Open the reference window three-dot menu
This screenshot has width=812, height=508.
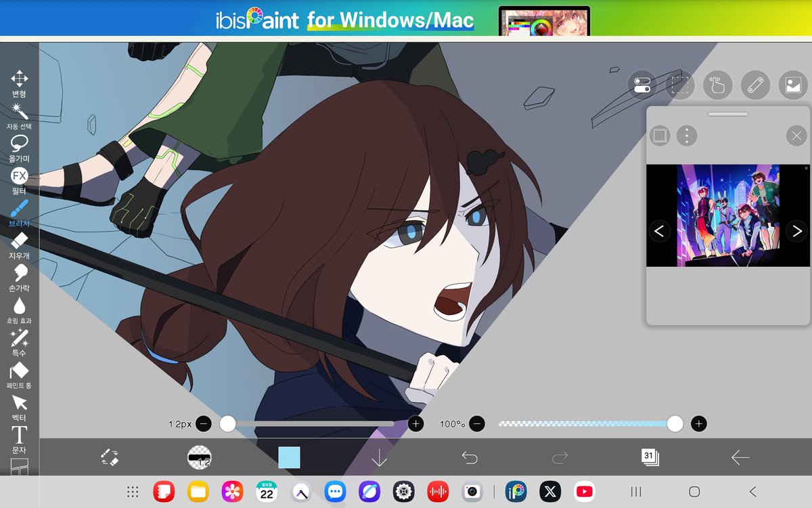coord(687,135)
